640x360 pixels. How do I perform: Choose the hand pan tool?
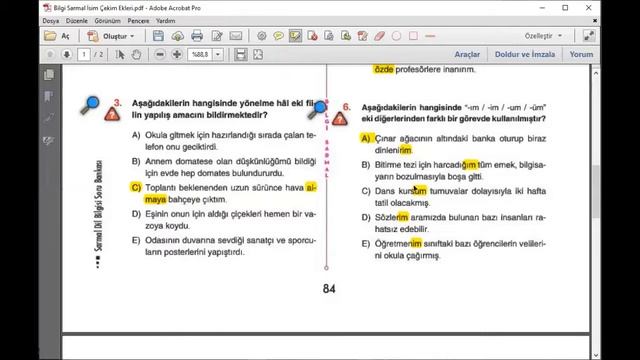tap(136, 54)
